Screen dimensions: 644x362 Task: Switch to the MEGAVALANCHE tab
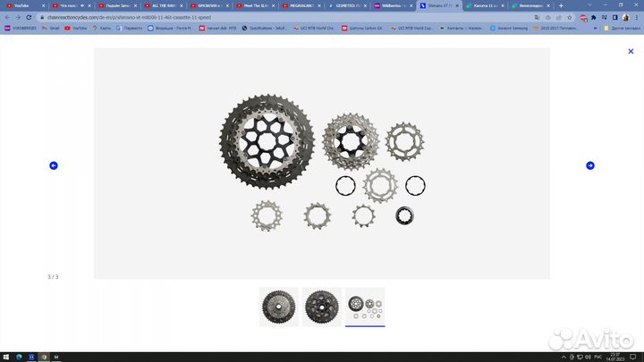(x=301, y=5)
